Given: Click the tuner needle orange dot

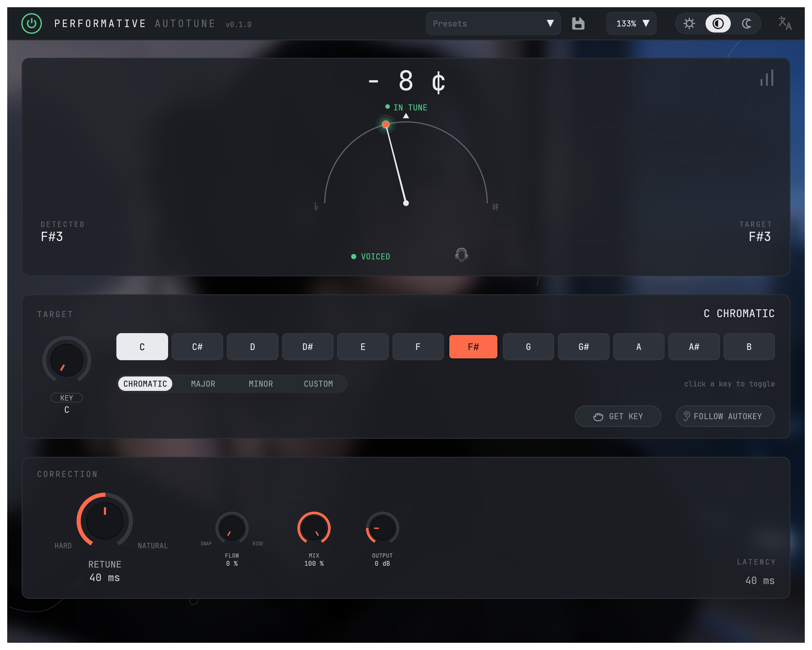Looking at the screenshot, I should click(x=385, y=124).
